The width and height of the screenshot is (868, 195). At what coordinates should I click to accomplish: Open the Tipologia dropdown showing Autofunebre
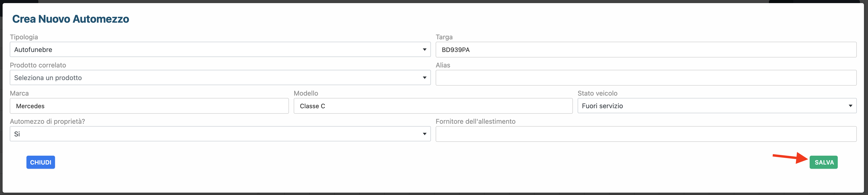pyautogui.click(x=220, y=50)
